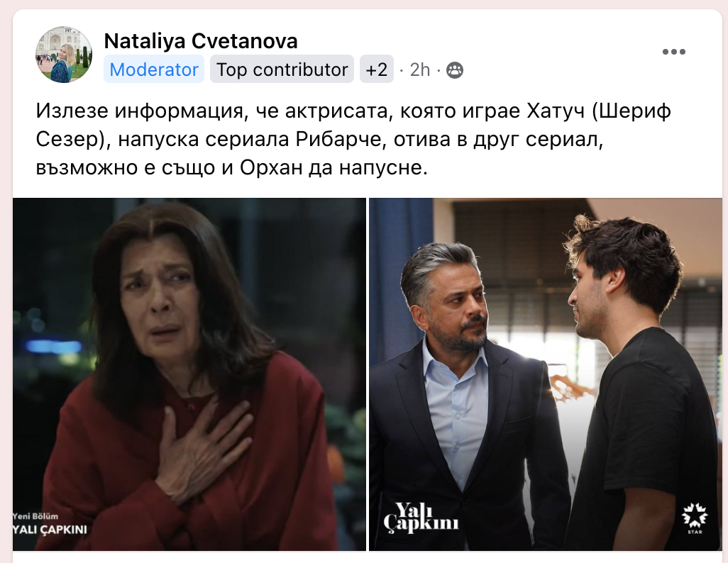Click the Top contributor badge
Screen dimensions: 728x563
pyautogui.click(x=282, y=69)
